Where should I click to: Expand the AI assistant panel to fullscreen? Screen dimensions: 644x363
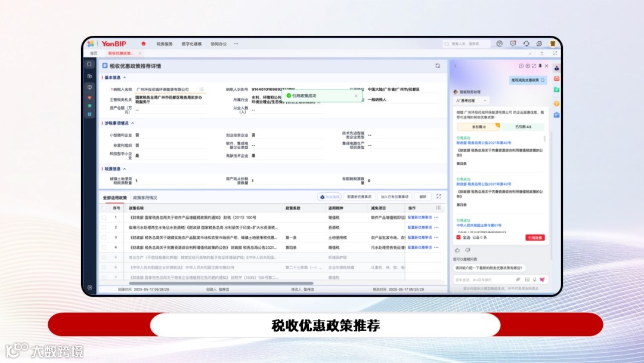(x=534, y=66)
